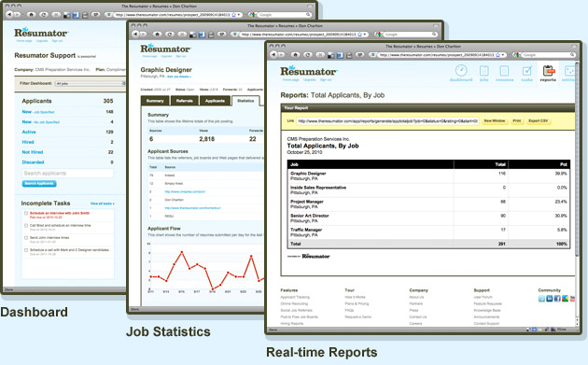Open the Active applicants link on Dashboard
This screenshot has height=365, width=588.
pos(29,132)
